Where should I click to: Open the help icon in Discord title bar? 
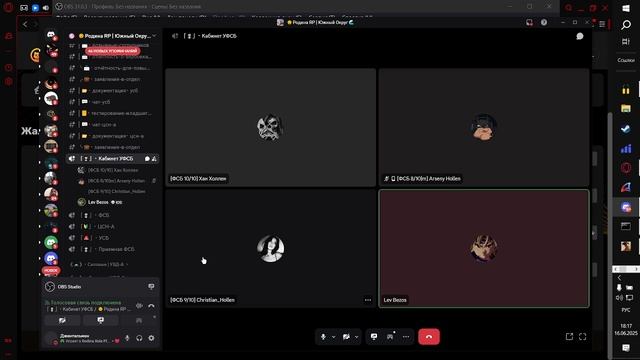click(544, 22)
